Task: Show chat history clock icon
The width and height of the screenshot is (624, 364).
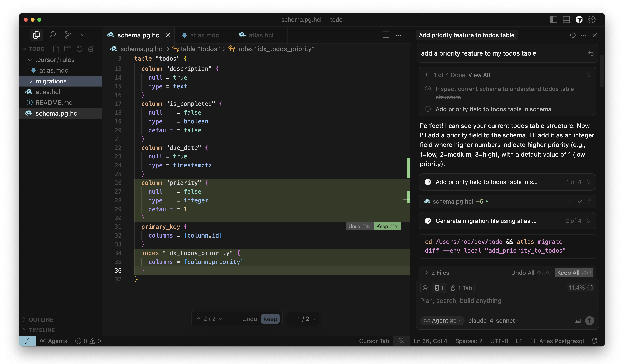Action: click(572, 35)
